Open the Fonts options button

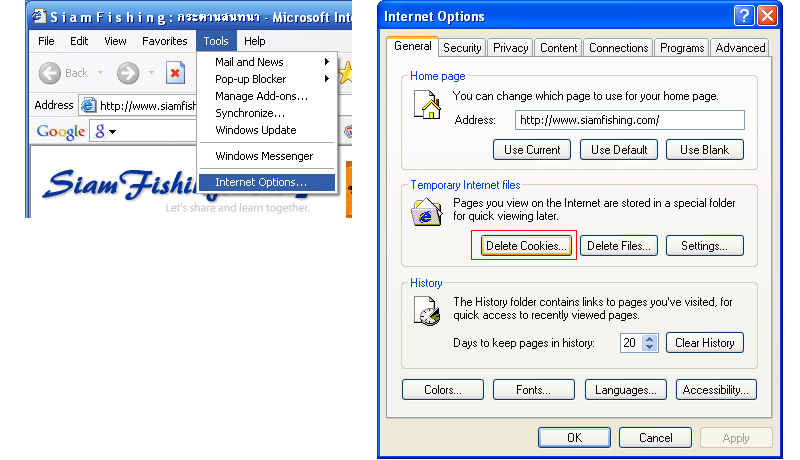(534, 390)
